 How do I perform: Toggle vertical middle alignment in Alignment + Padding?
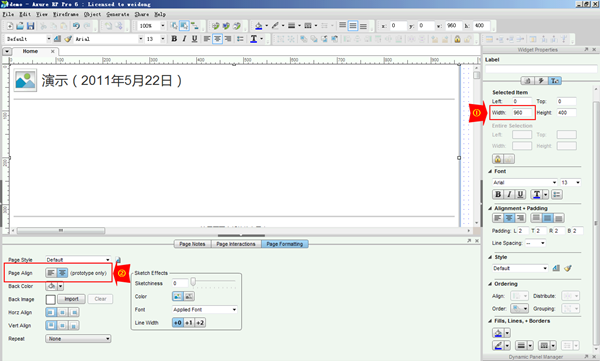[x=548, y=218]
